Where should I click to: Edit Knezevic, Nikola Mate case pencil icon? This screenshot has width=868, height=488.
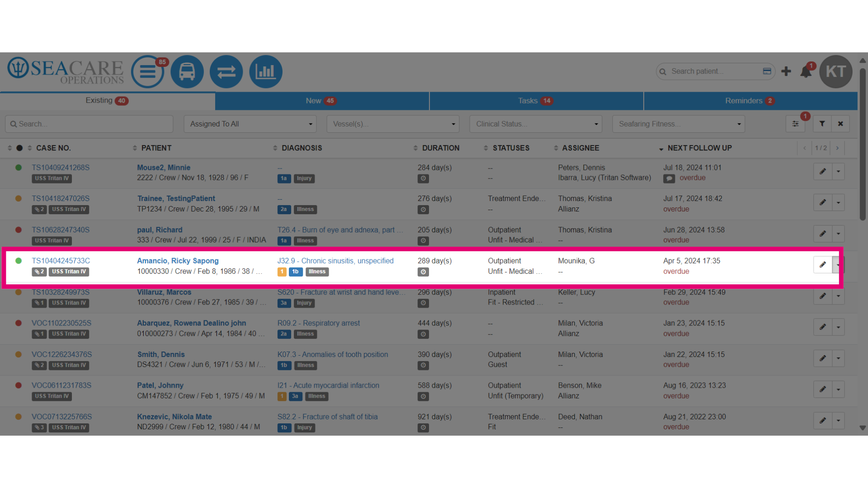click(823, 421)
